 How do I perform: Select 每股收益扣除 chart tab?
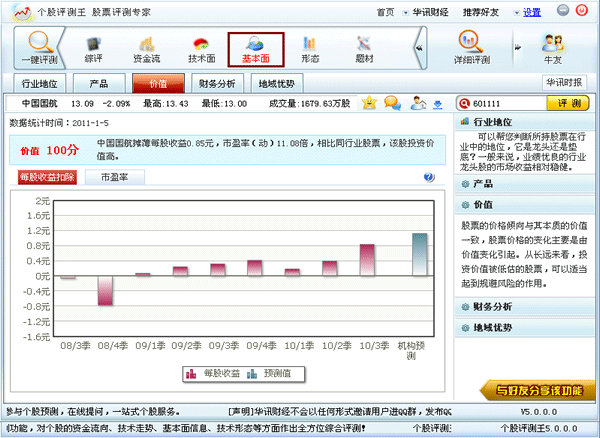point(47,177)
